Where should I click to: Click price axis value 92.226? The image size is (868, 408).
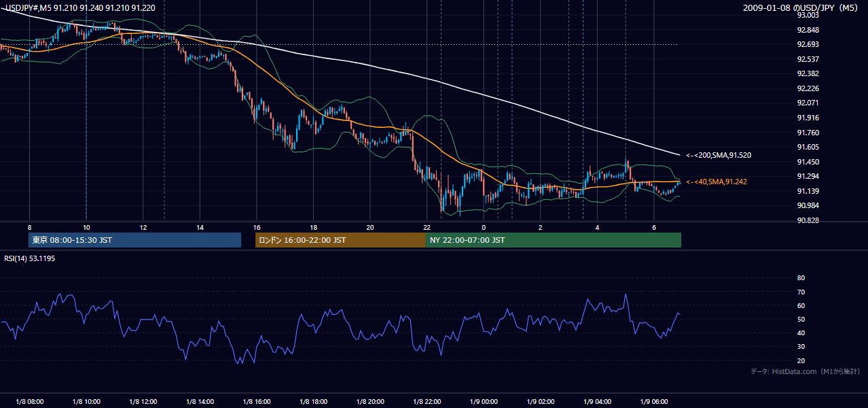point(808,88)
